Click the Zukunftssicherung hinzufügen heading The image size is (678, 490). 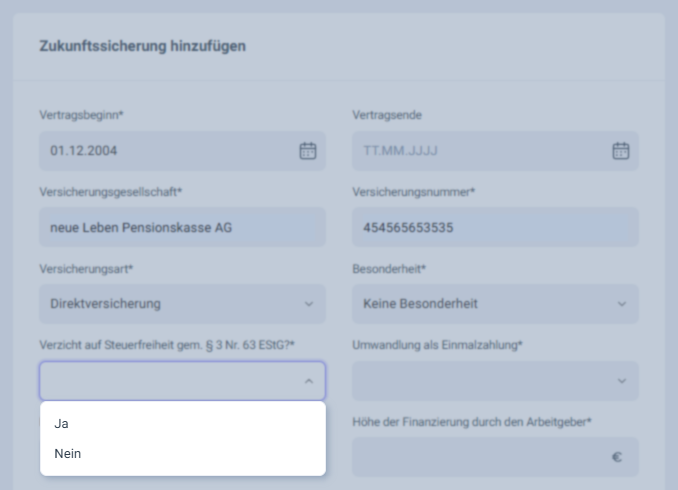click(x=142, y=46)
